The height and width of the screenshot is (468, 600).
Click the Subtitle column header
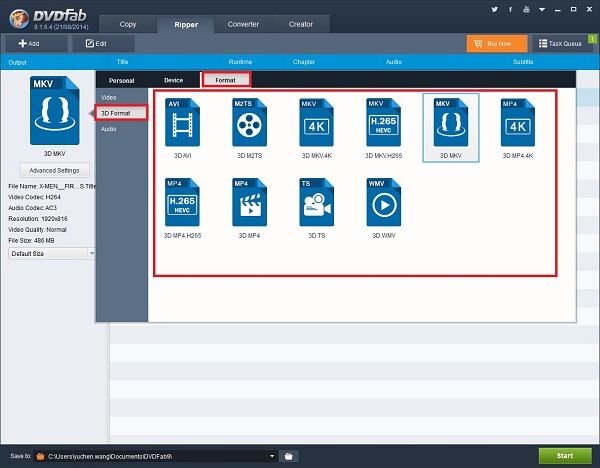click(523, 62)
